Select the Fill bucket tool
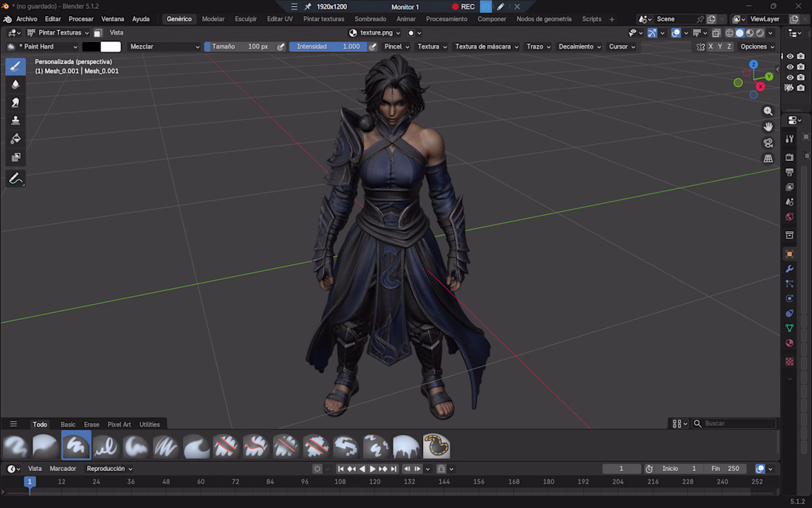The height and width of the screenshot is (508, 812). pos(16,139)
